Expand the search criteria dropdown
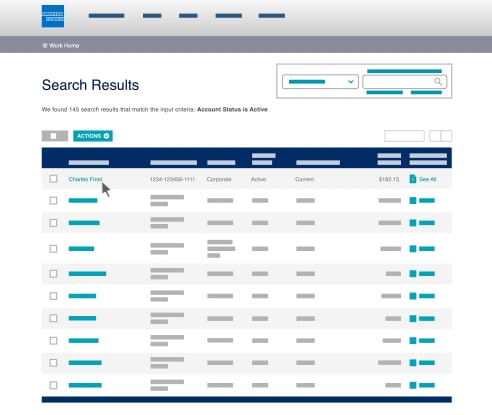Image resolution: width=492 pixels, height=415 pixels. (320, 82)
